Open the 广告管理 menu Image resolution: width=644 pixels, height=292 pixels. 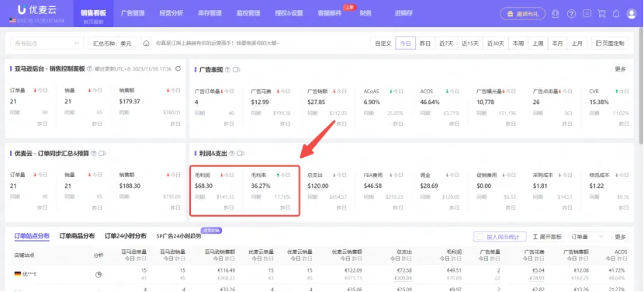click(133, 13)
